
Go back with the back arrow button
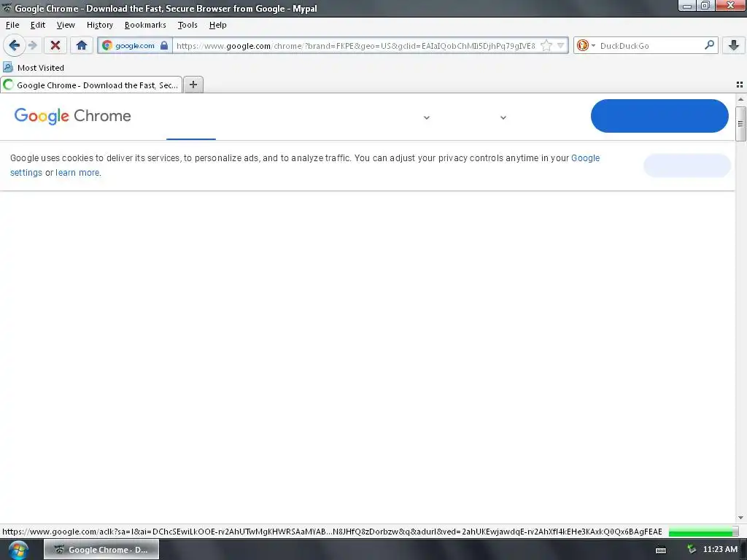pos(15,46)
